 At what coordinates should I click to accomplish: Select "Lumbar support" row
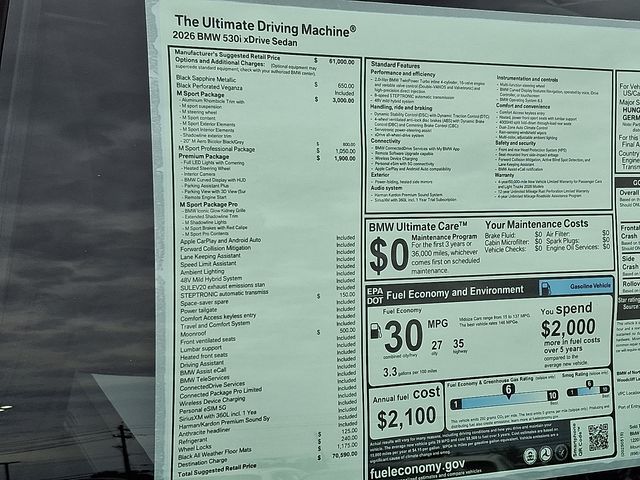[201, 349]
